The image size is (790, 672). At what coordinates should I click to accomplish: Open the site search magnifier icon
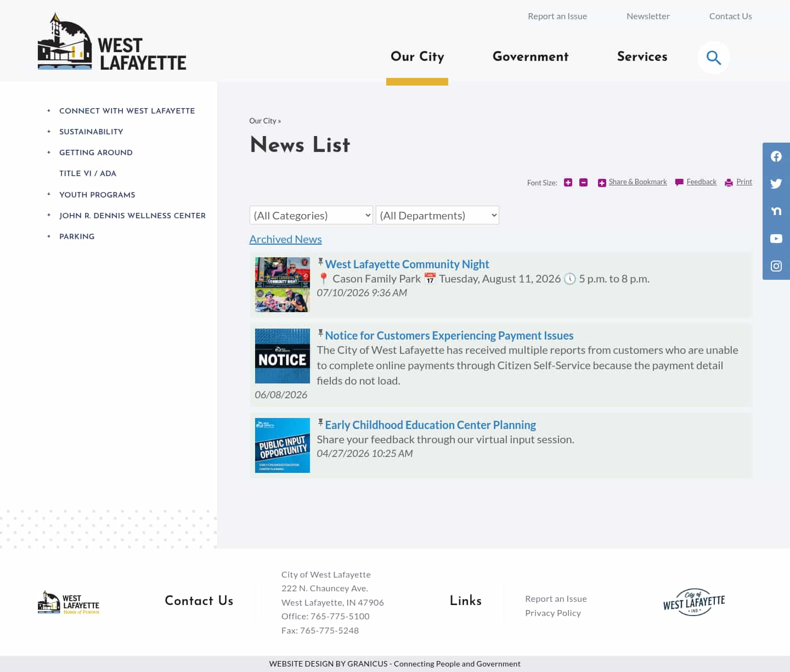coord(713,57)
